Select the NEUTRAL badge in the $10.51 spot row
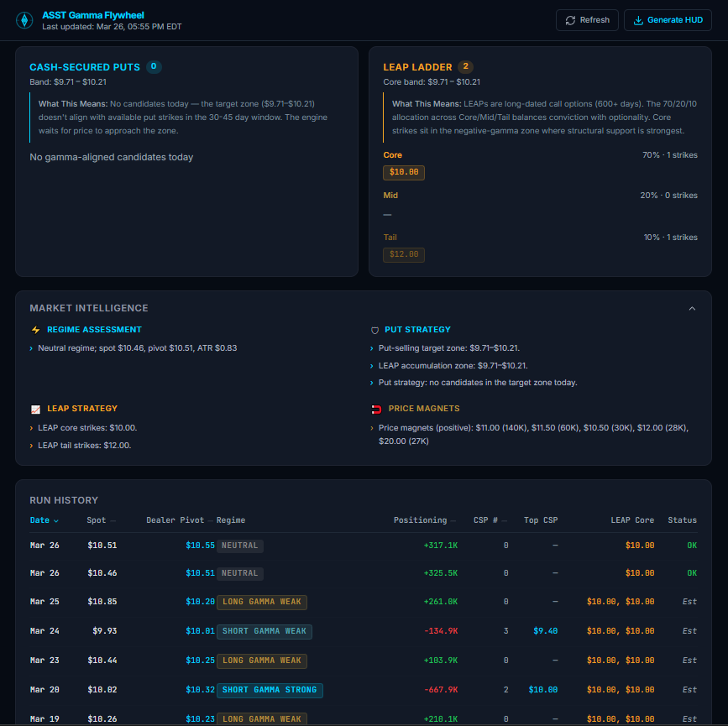 pos(239,546)
